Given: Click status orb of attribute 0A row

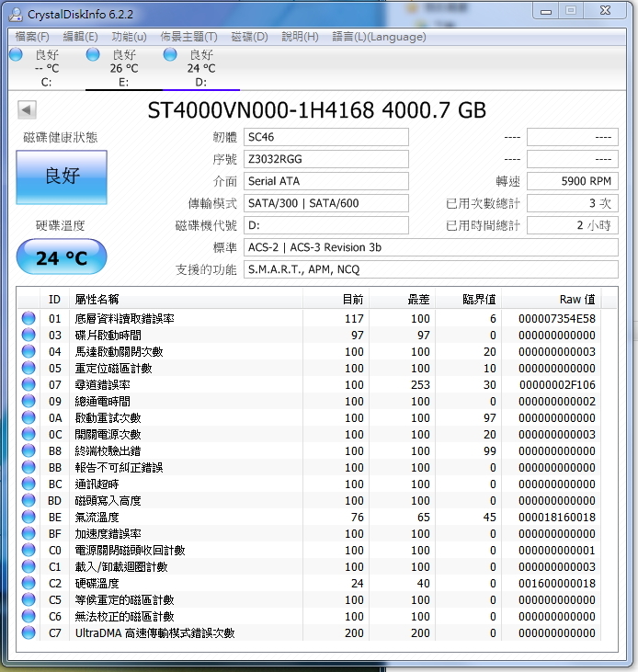Looking at the screenshot, I should [28, 417].
